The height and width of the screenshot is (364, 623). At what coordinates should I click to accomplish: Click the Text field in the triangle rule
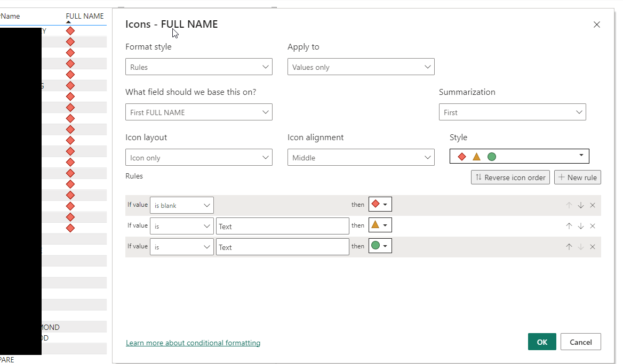[283, 226]
